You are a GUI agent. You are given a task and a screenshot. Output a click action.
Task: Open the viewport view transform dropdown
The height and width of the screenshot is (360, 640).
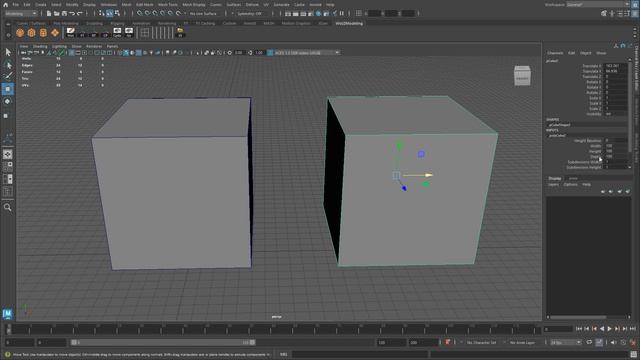[307, 53]
